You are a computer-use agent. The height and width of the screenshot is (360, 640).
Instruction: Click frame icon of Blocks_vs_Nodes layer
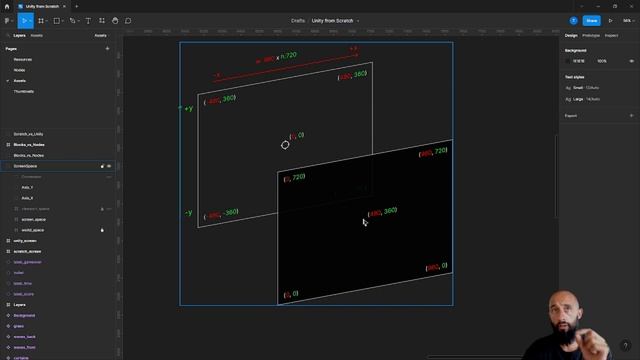click(8, 144)
